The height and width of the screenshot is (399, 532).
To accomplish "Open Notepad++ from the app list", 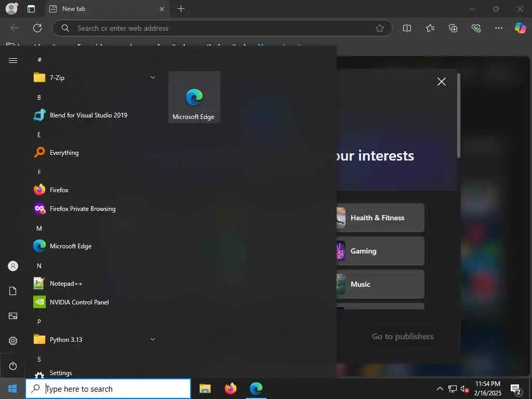I will pyautogui.click(x=95, y=283).
